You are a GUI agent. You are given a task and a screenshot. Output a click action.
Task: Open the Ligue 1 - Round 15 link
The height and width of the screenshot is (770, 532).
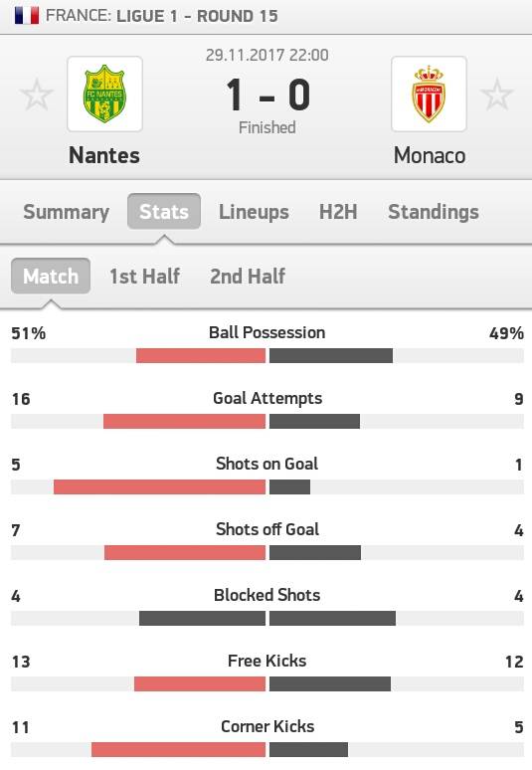click(x=197, y=16)
